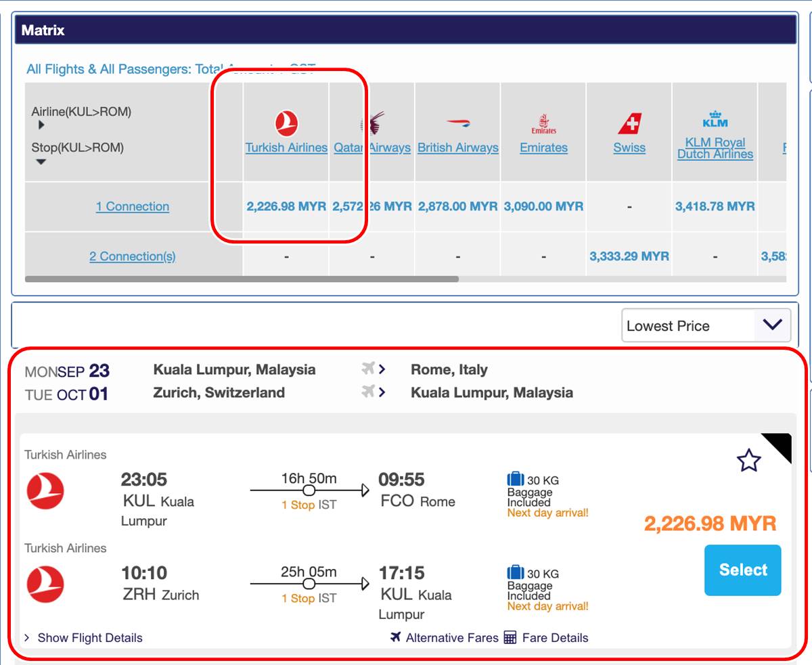Open the Qatar Airways link
The image size is (812, 665).
tap(372, 147)
